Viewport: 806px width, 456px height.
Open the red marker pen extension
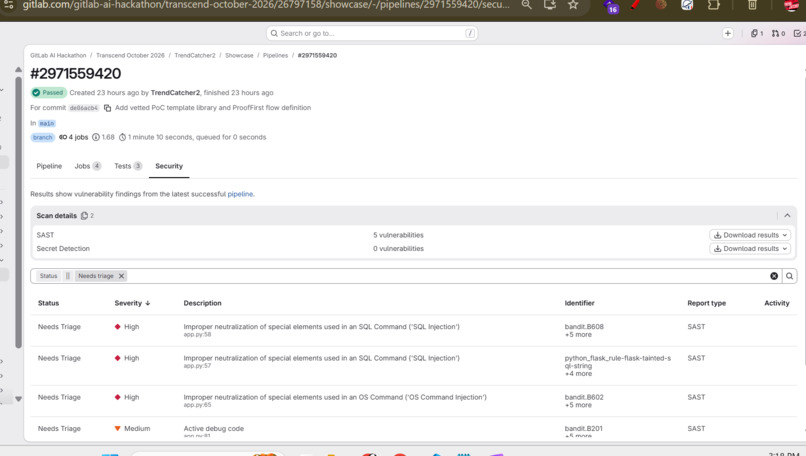point(635,5)
